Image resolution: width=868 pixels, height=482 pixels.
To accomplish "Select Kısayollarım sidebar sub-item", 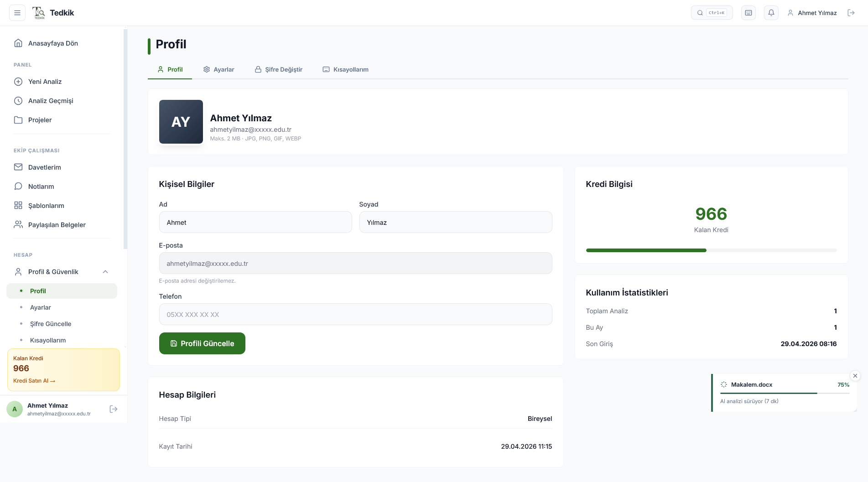I will click(x=62, y=340).
